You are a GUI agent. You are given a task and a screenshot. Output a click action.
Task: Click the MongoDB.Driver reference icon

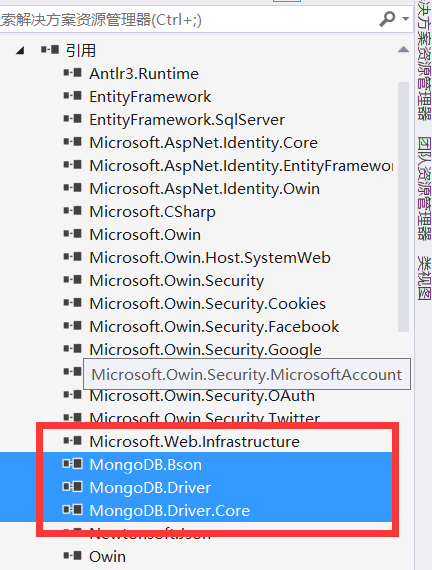tap(72, 486)
